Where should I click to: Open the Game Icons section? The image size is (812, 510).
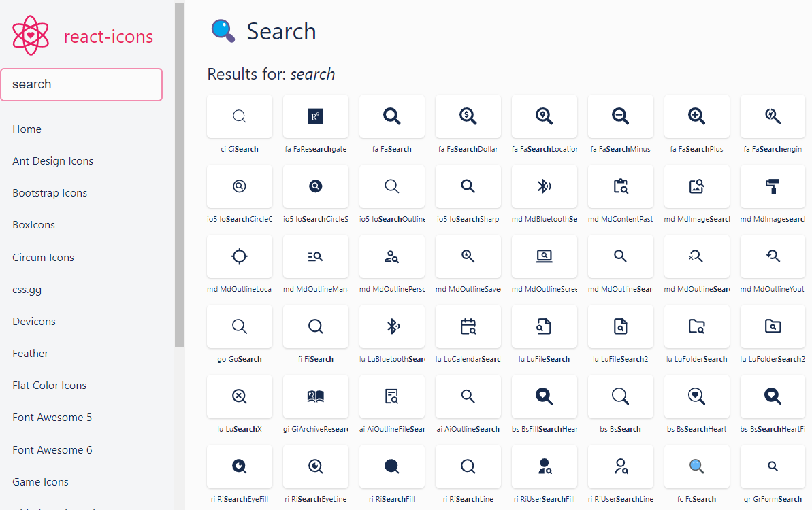point(40,481)
